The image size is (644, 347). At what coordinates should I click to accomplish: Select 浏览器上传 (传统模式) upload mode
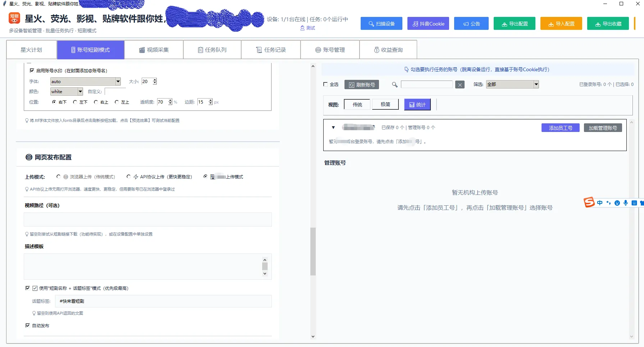[58, 177]
